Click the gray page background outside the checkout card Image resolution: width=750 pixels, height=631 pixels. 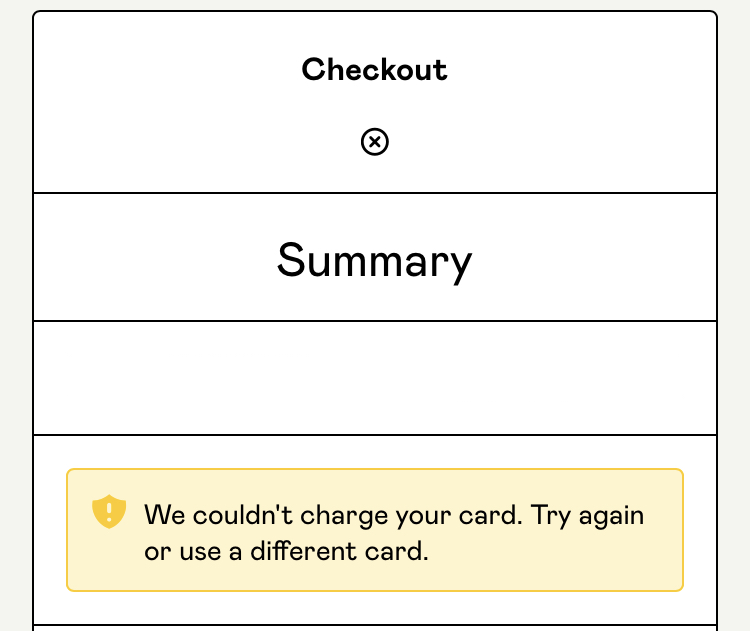tap(734, 300)
